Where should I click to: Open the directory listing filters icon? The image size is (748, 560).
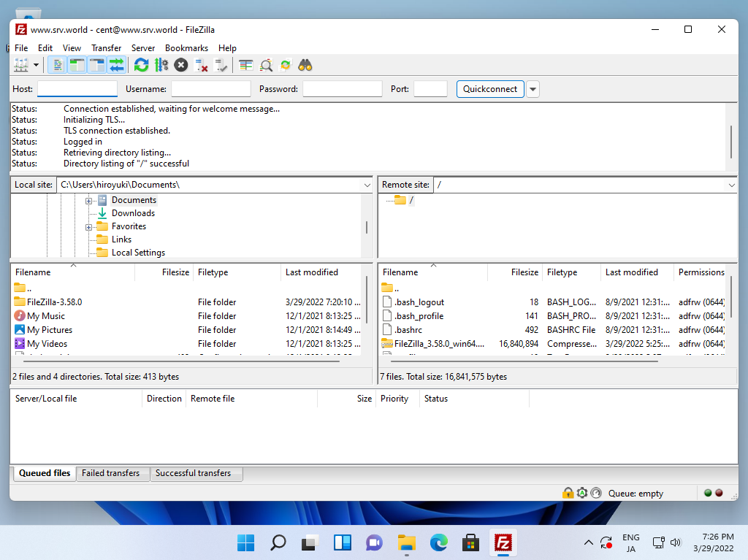(246, 66)
